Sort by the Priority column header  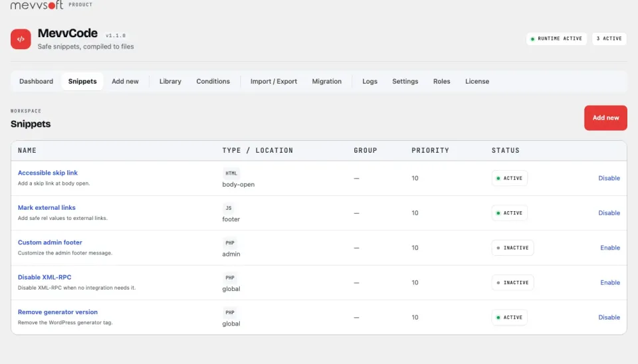[x=430, y=151]
